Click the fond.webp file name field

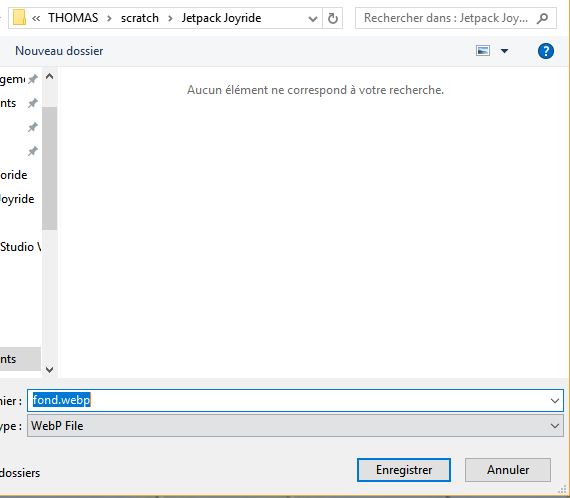[295, 401]
